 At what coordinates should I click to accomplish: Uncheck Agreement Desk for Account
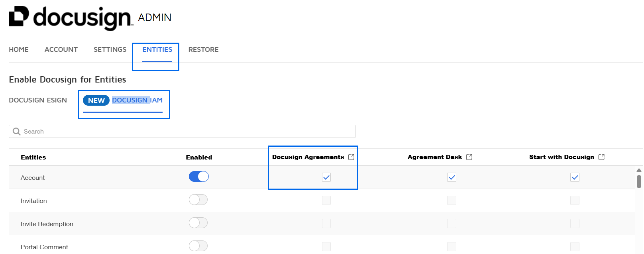pyautogui.click(x=452, y=177)
